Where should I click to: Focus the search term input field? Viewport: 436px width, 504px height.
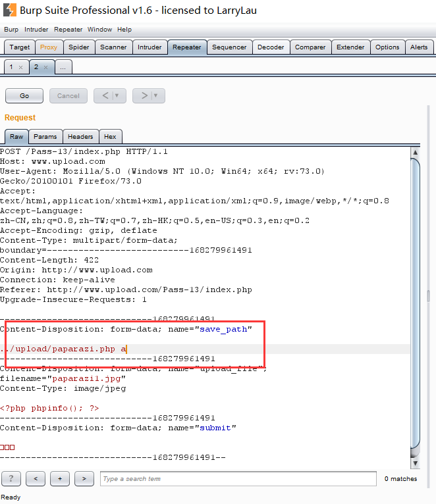(x=238, y=478)
